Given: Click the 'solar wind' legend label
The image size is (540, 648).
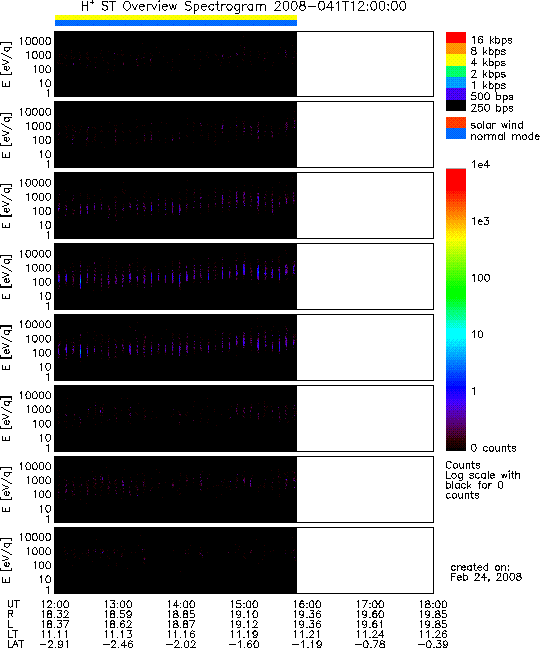Looking at the screenshot, I should (x=497, y=125).
